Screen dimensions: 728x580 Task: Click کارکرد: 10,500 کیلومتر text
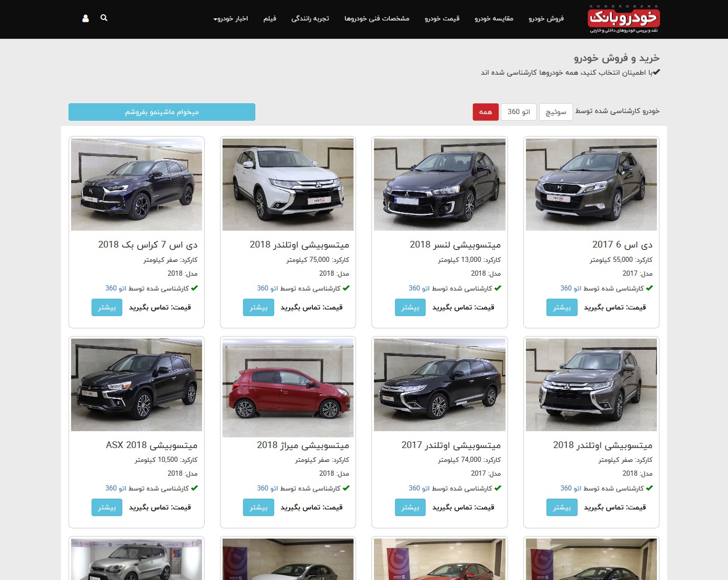click(x=166, y=460)
